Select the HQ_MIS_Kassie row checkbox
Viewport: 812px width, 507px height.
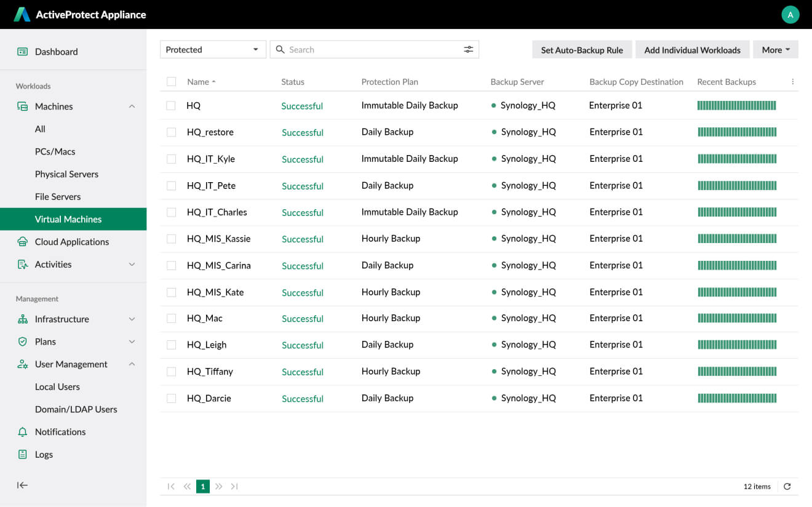[171, 239]
